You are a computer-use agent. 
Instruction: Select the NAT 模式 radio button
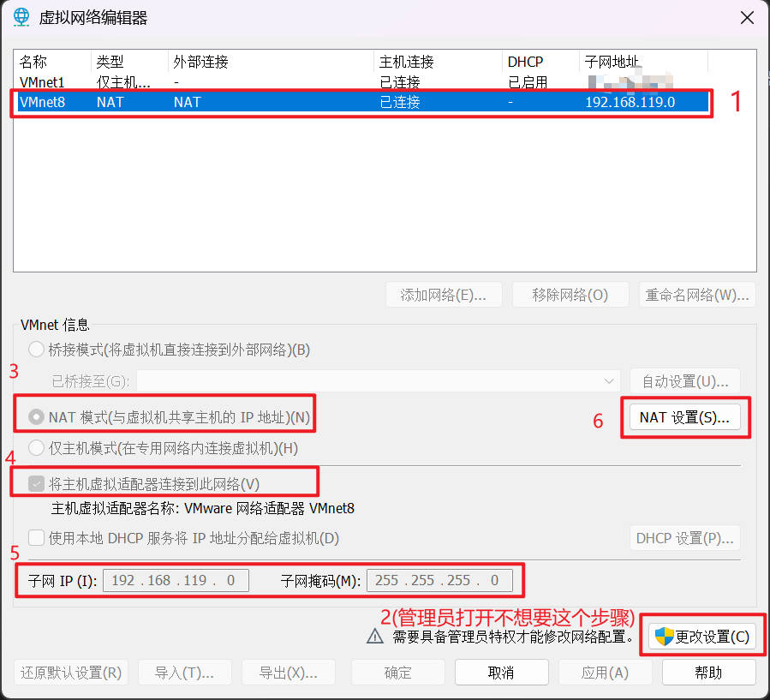(36, 417)
